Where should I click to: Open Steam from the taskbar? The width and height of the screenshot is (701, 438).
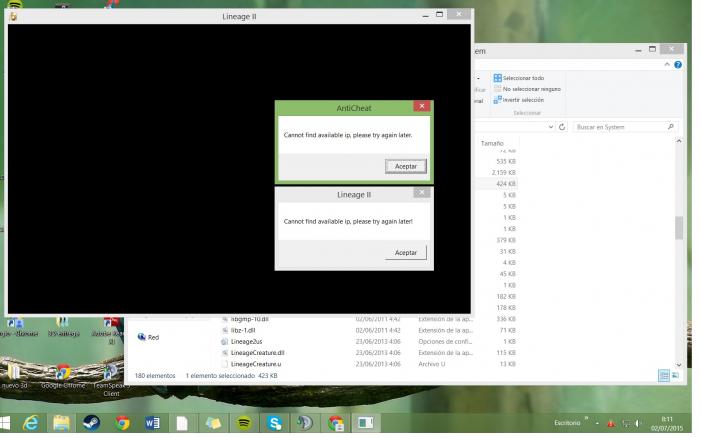coord(92,423)
